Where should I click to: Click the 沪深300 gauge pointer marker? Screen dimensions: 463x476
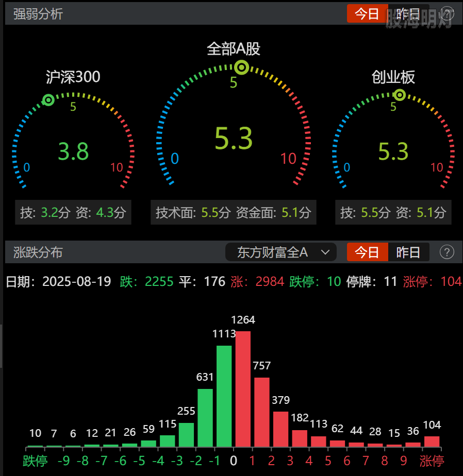click(48, 99)
